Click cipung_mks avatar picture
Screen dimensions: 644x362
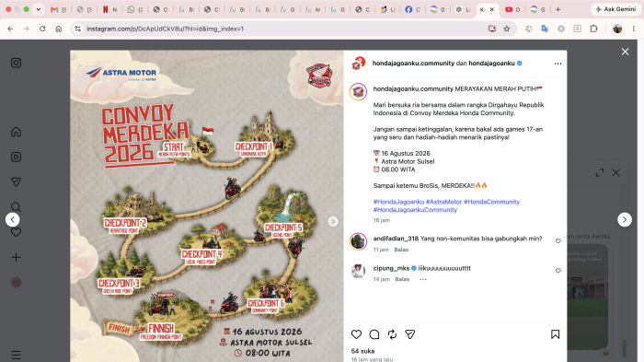[x=358, y=271]
